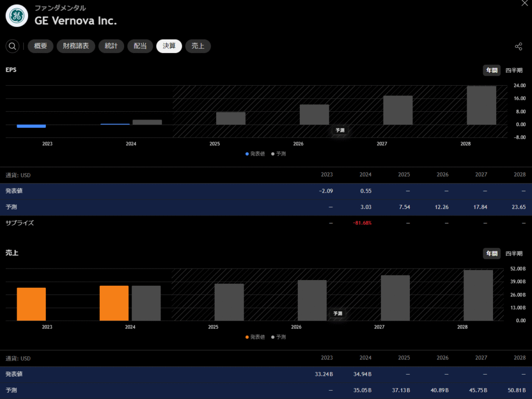Toggle 発表値 legend in EPS chart
This screenshot has width=532, height=399.
coord(255,154)
